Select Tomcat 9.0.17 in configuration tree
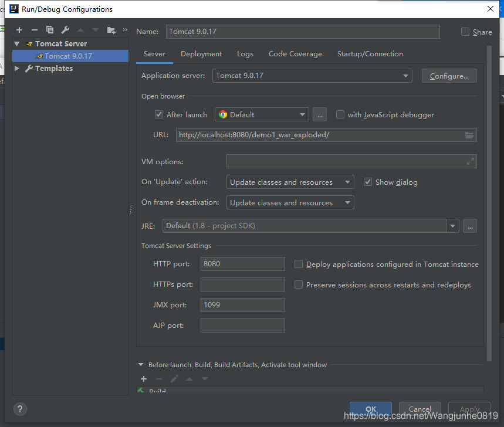504x427 pixels. click(70, 56)
